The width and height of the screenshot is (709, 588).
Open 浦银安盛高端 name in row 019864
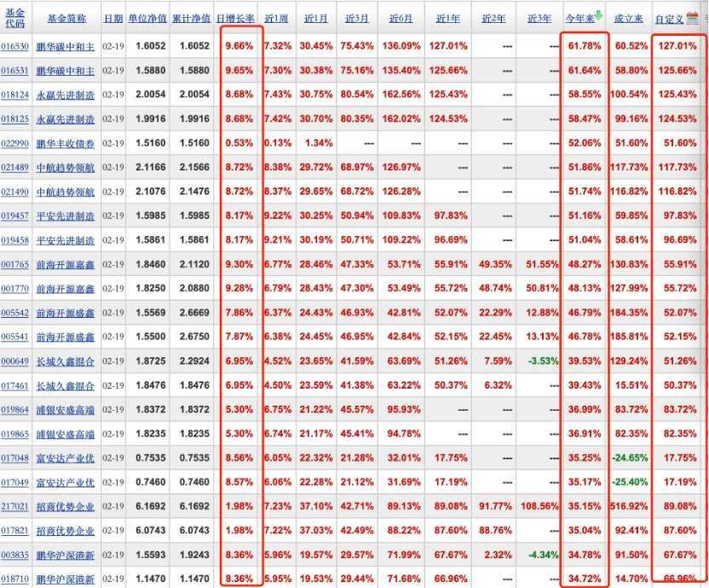pyautogui.click(x=66, y=410)
